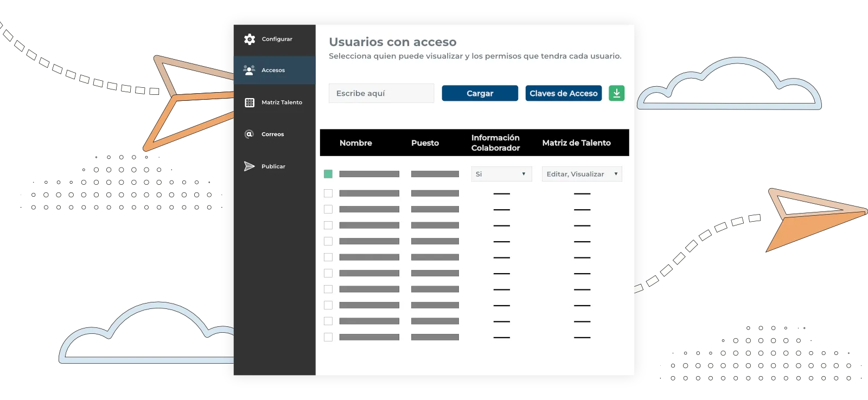Click the Puesto column header

click(425, 143)
